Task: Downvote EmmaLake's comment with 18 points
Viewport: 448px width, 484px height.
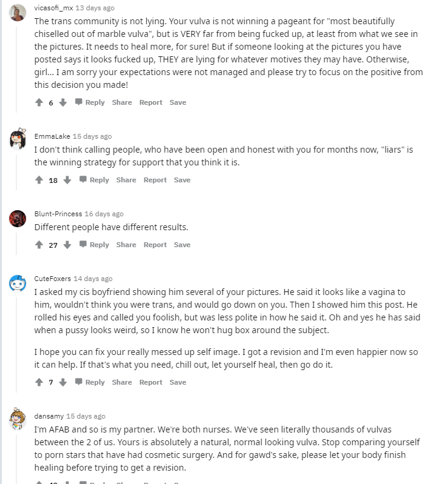Action: 67,181
